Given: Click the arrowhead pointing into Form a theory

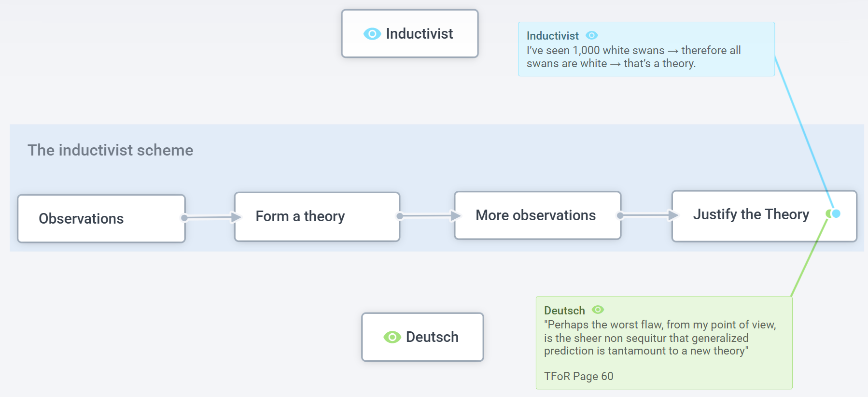Looking at the screenshot, I should 236,217.
